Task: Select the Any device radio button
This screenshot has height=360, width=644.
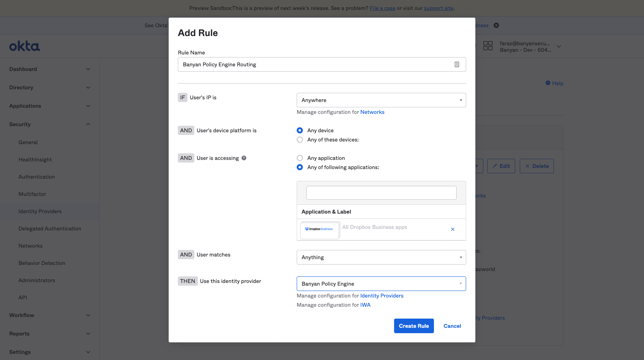Action: click(x=300, y=130)
